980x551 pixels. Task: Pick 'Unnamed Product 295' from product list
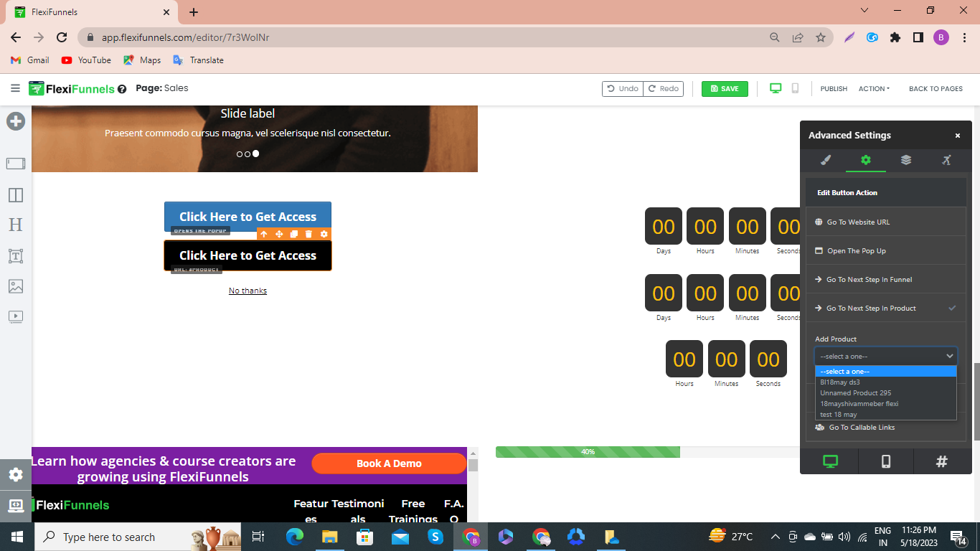coord(886,392)
